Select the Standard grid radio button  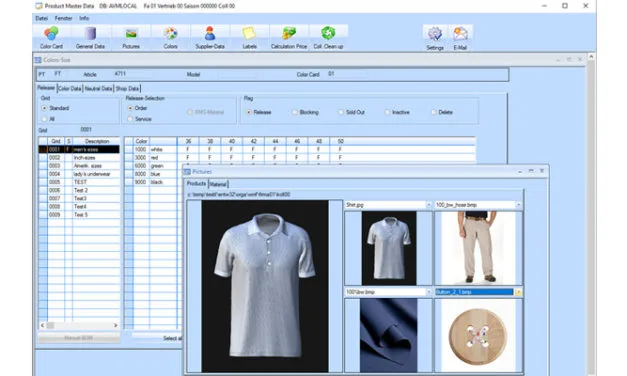pos(44,108)
